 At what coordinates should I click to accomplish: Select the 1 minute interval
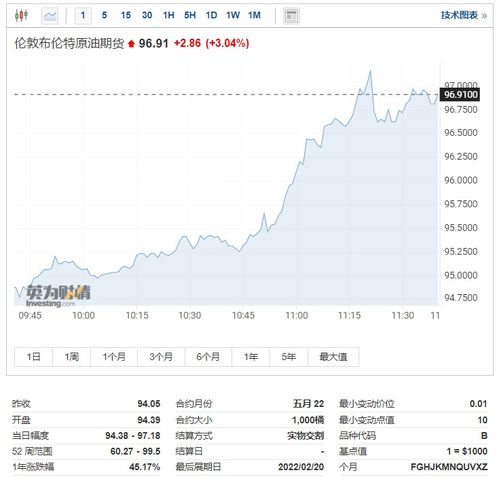(83, 15)
